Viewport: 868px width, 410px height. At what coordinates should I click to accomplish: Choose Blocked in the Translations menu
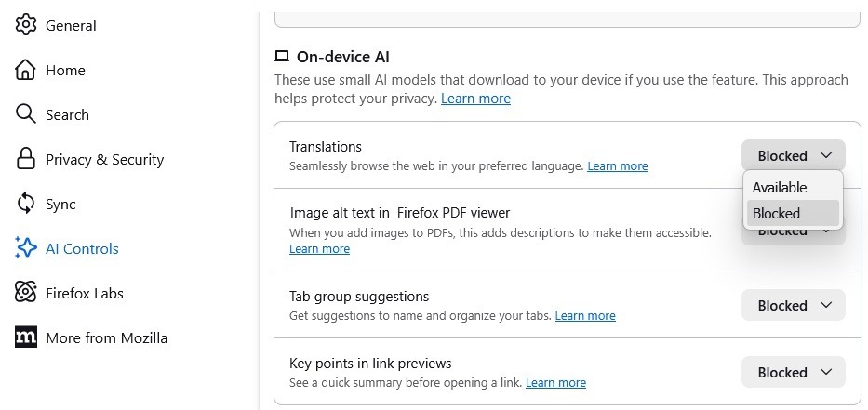776,213
